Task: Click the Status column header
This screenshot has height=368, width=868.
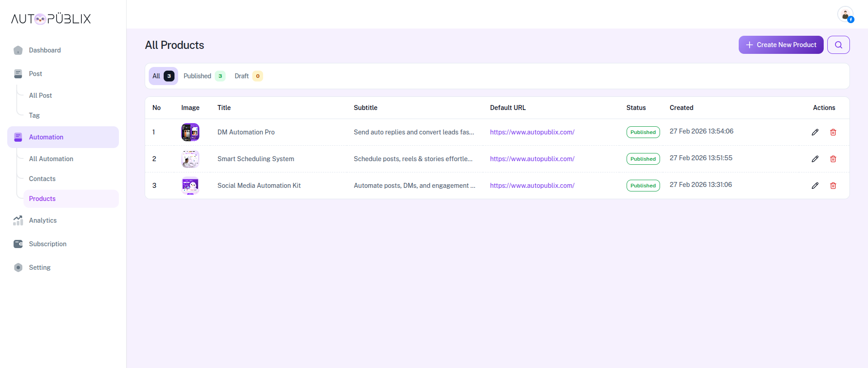Action: tap(636, 108)
